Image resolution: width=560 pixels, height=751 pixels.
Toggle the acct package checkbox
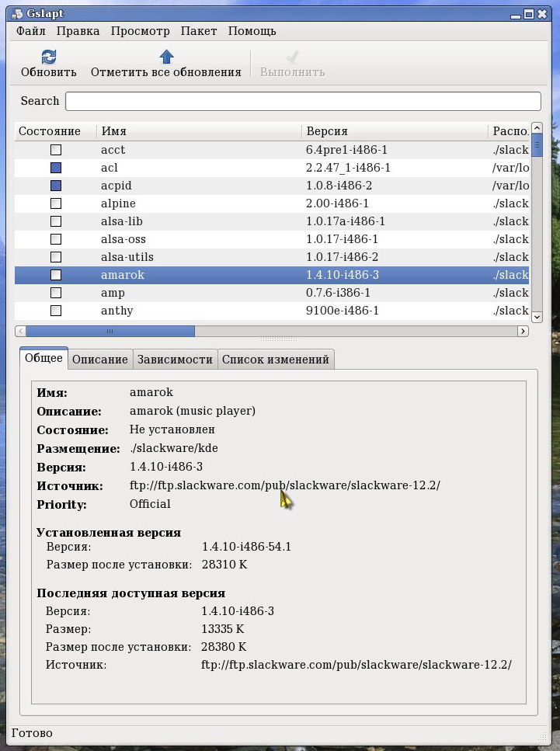tap(56, 150)
